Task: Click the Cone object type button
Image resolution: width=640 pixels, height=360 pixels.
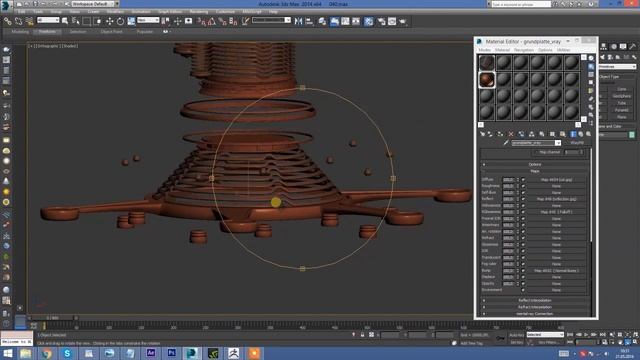Action: point(622,89)
